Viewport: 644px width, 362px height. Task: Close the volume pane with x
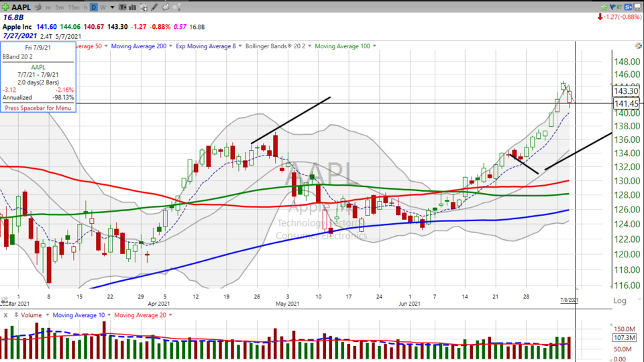(x=5, y=315)
